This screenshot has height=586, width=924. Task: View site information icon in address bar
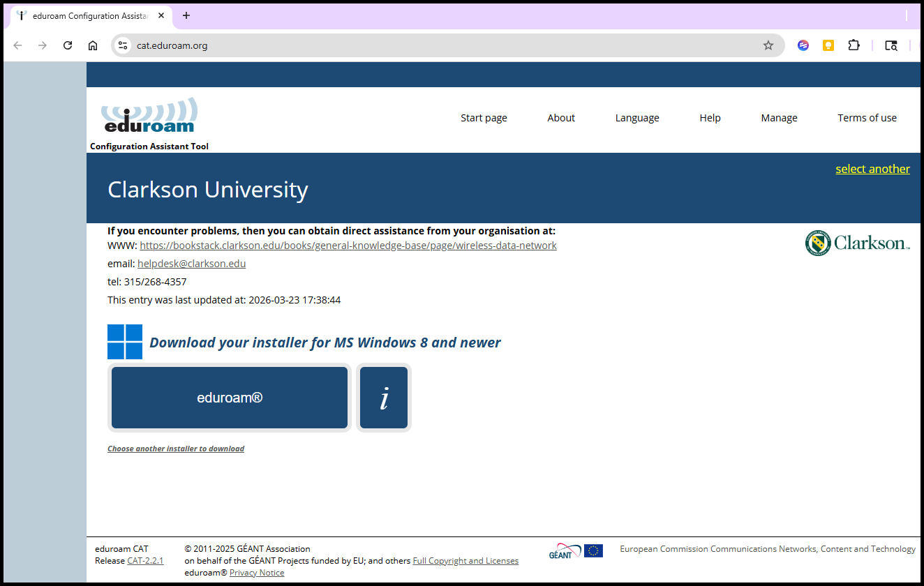point(123,45)
